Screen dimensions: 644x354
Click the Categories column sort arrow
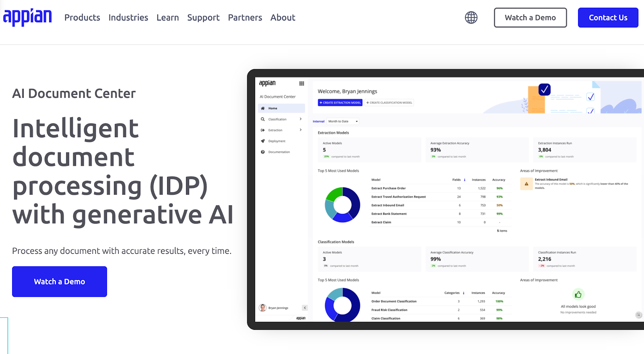(464, 293)
